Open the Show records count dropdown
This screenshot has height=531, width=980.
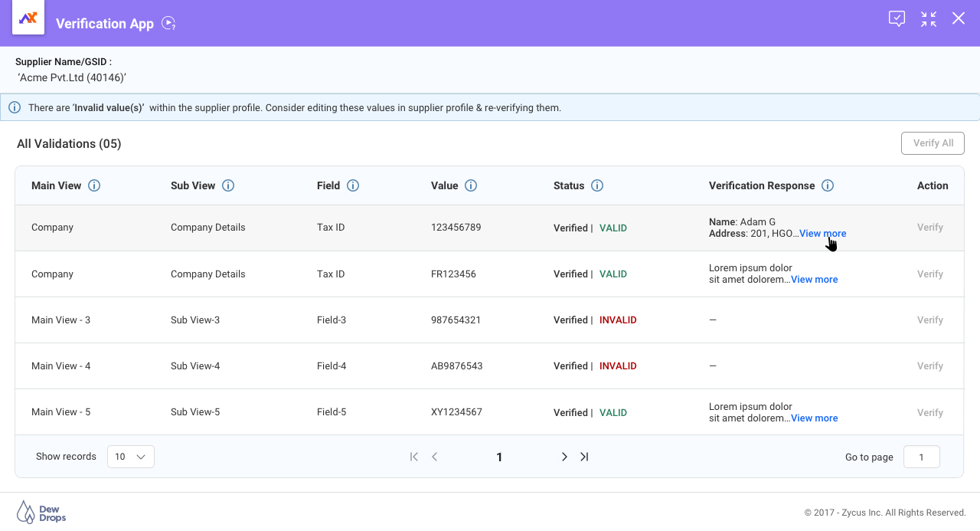130,456
